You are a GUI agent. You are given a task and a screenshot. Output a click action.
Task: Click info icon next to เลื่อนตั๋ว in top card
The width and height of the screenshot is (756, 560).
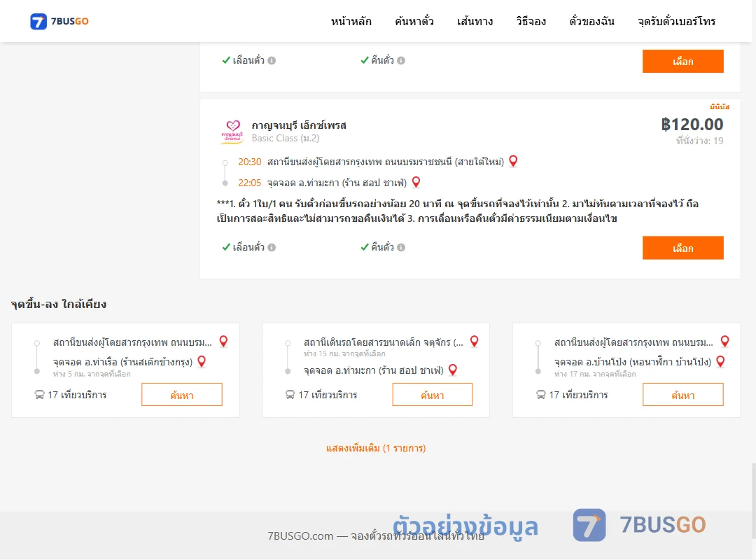click(x=272, y=60)
